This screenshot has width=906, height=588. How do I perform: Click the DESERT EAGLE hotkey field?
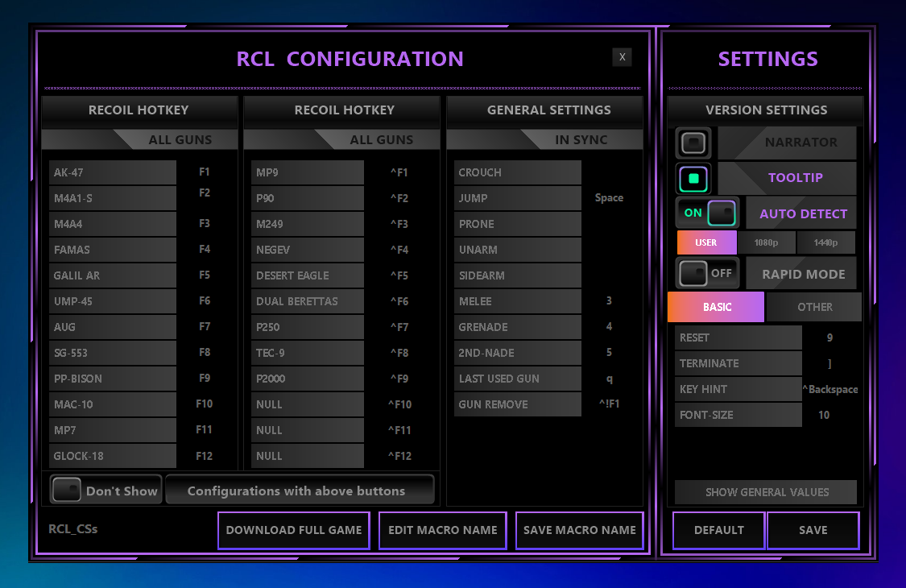(x=307, y=275)
